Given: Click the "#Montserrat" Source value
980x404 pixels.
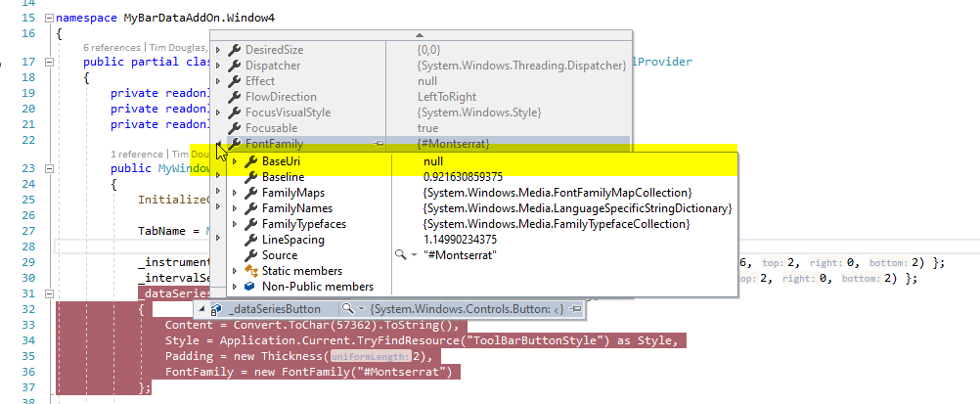Looking at the screenshot, I should [x=460, y=255].
